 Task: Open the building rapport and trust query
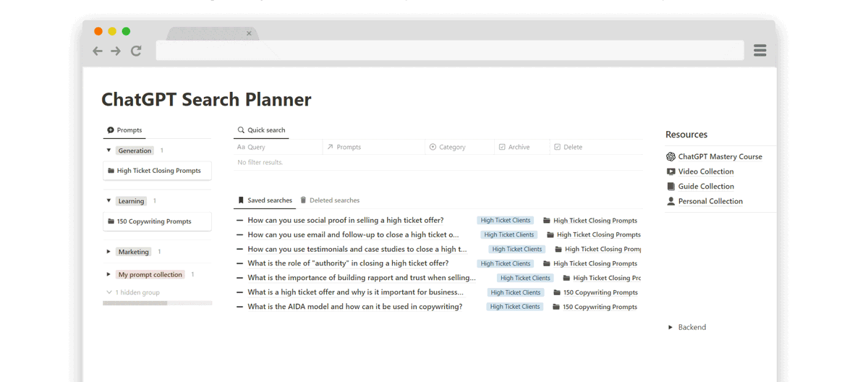click(x=362, y=278)
